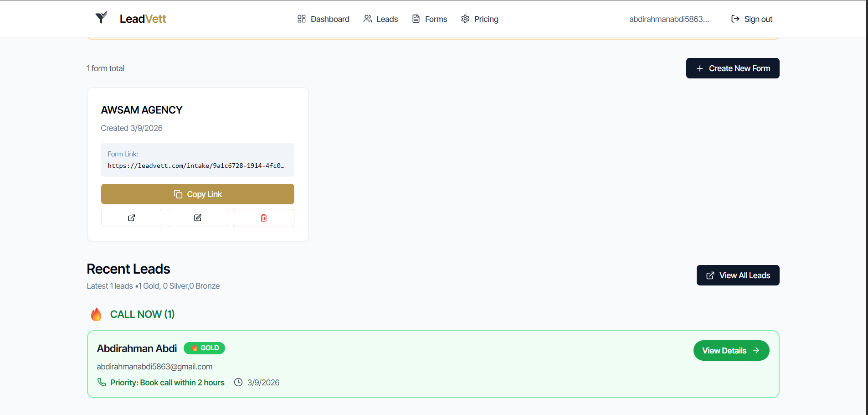Click the account email abdirahmanabdi5863...

coord(669,19)
